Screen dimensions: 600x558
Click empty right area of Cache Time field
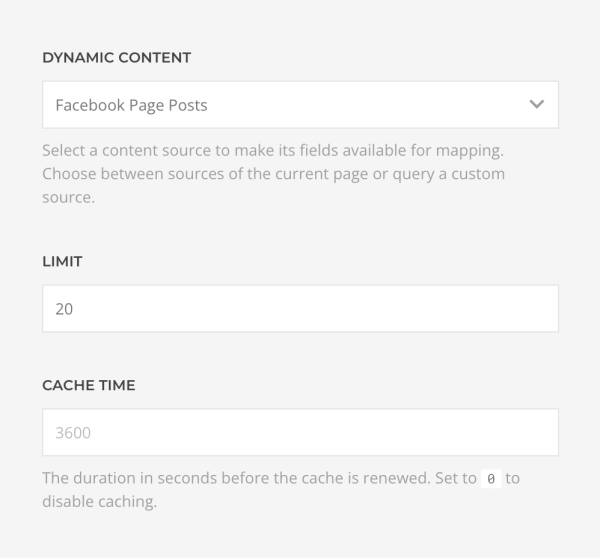[x=459, y=432]
